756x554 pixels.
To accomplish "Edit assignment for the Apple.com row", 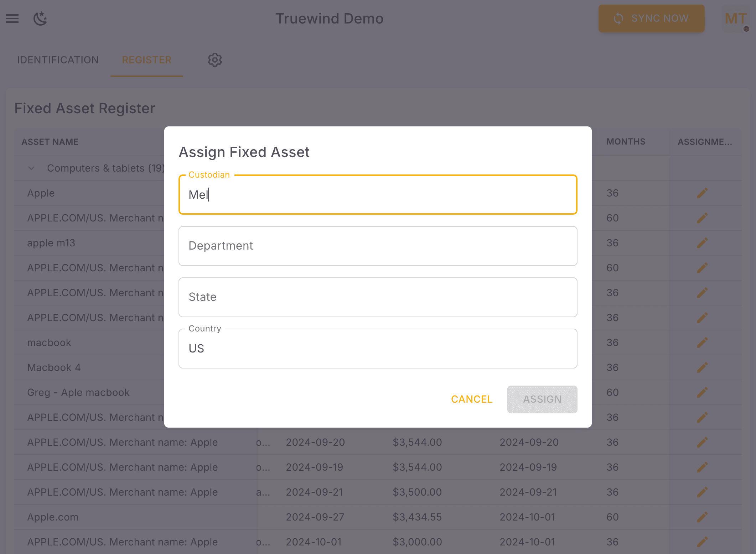I will click(702, 517).
